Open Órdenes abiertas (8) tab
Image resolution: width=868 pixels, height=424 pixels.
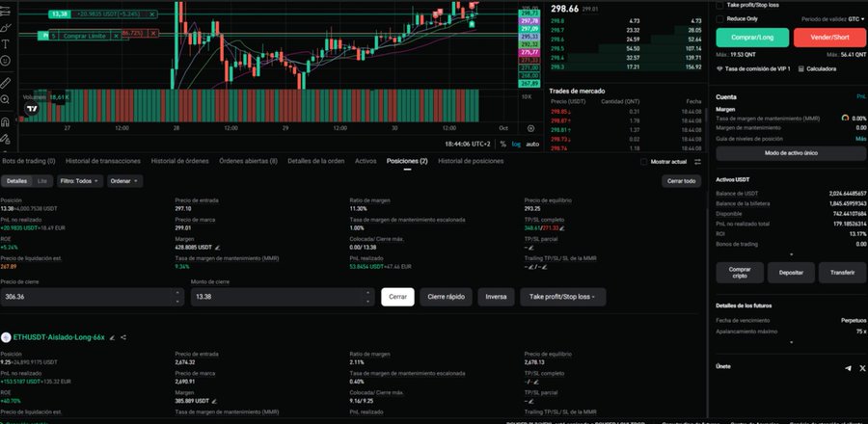[x=248, y=161]
